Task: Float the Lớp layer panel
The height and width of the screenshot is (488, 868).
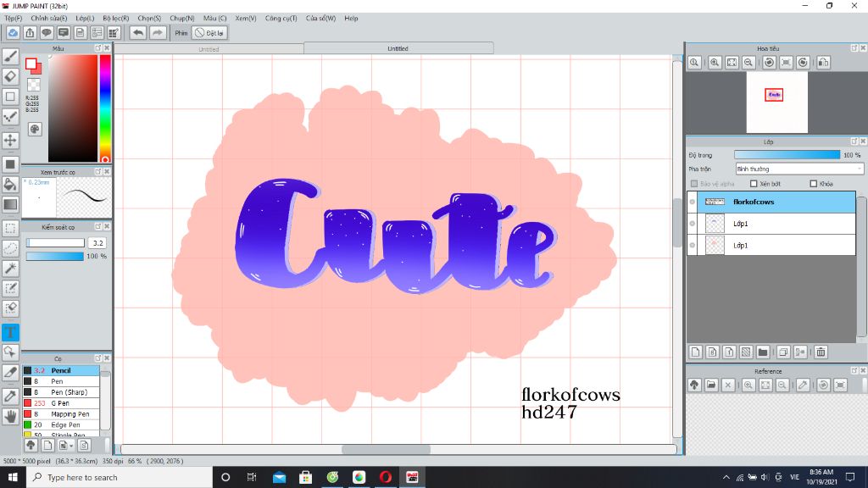Action: [x=854, y=141]
